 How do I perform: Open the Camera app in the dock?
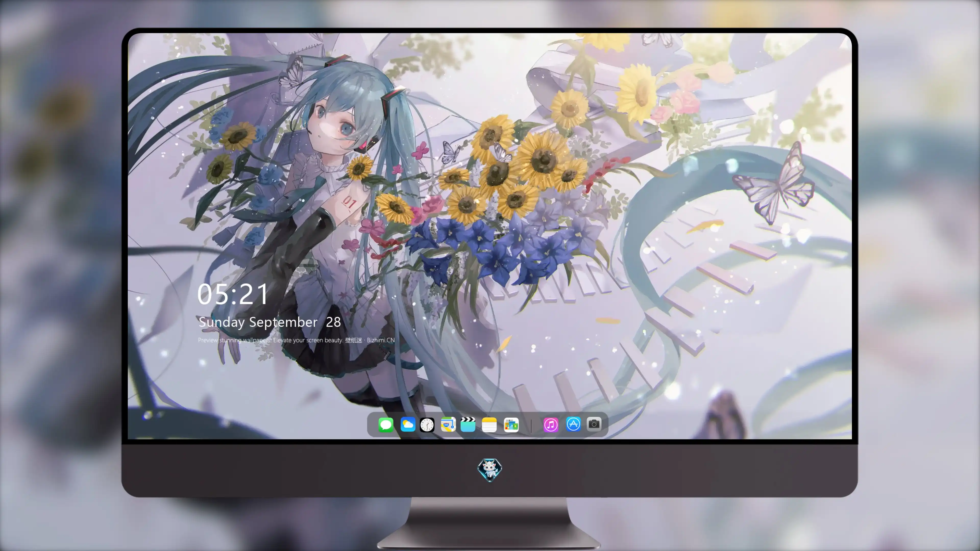tap(594, 424)
